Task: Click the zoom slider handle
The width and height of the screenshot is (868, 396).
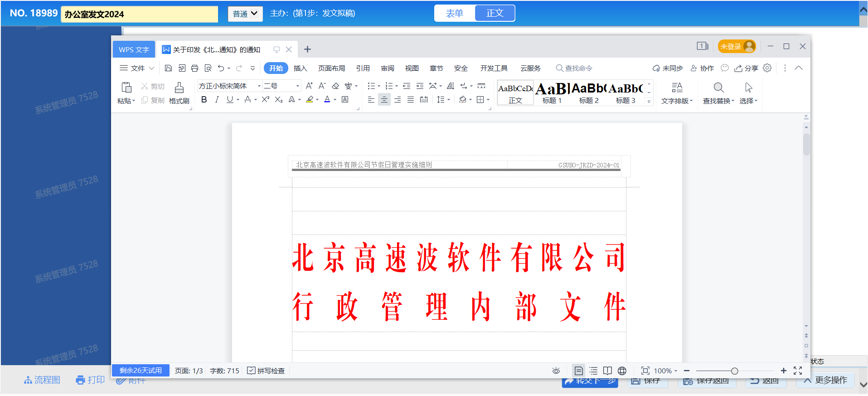Action: (x=734, y=371)
